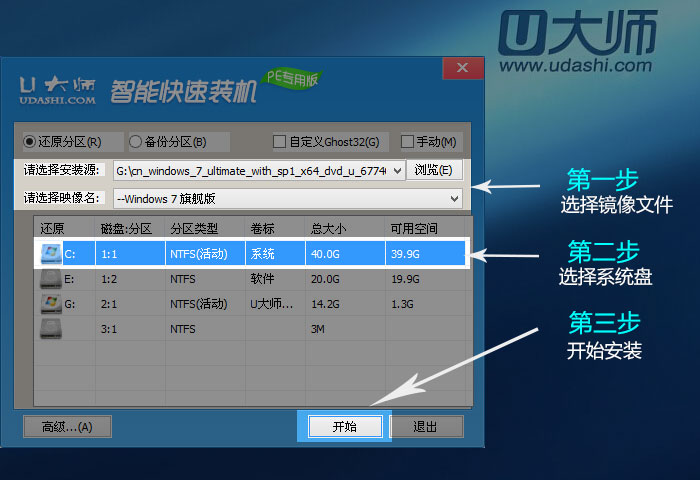The image size is (700, 480).
Task: Select the 2:1 partition cell
Action: [130, 304]
